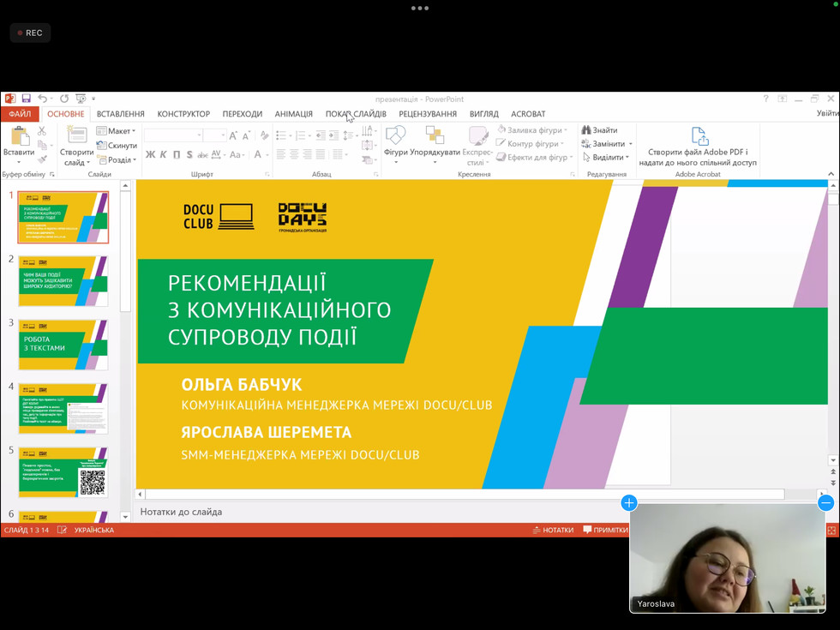Toggle the ПРИМІТКИ comments pane in status bar
The width and height of the screenshot is (840, 630).
point(605,530)
